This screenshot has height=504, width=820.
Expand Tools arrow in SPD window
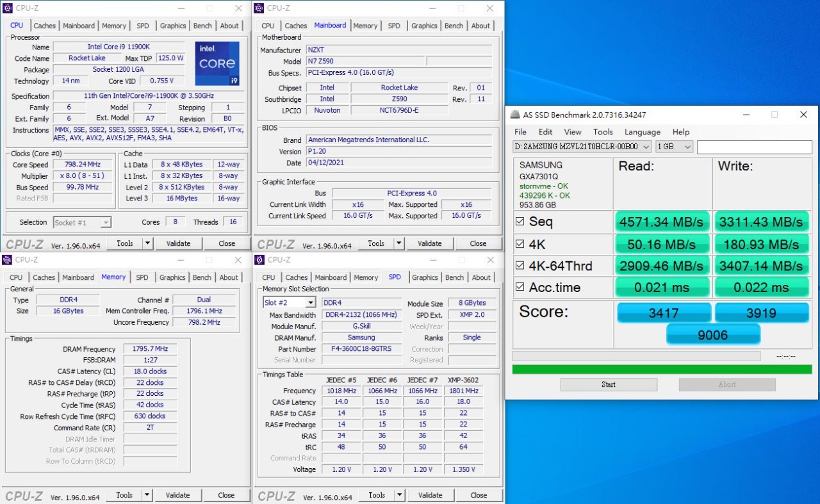point(399,495)
